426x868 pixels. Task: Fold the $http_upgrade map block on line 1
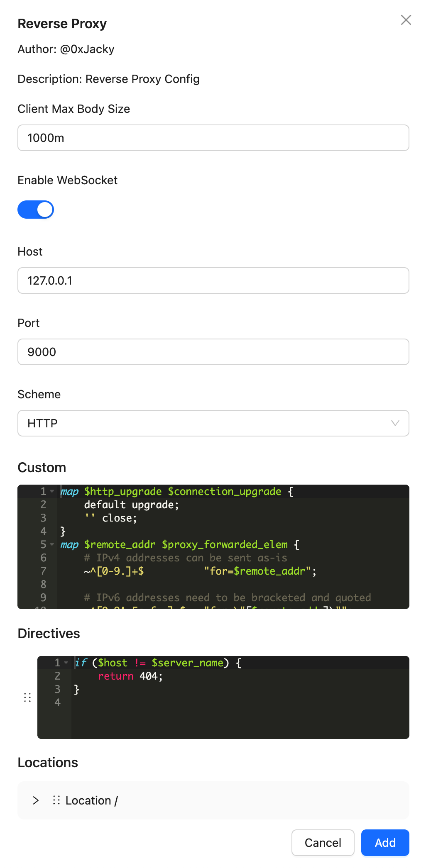coord(52,491)
